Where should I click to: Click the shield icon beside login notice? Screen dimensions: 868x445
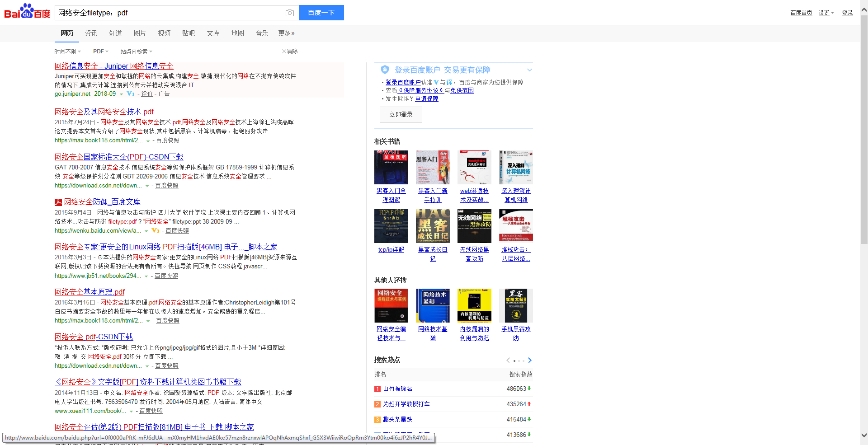point(385,70)
